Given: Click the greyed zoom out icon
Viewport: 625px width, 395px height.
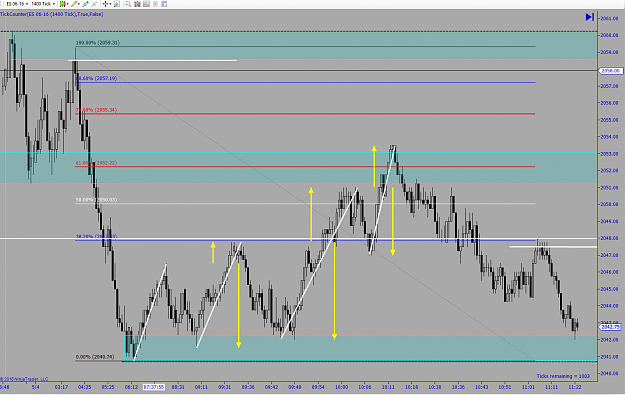Looking at the screenshot, I should [94, 4].
